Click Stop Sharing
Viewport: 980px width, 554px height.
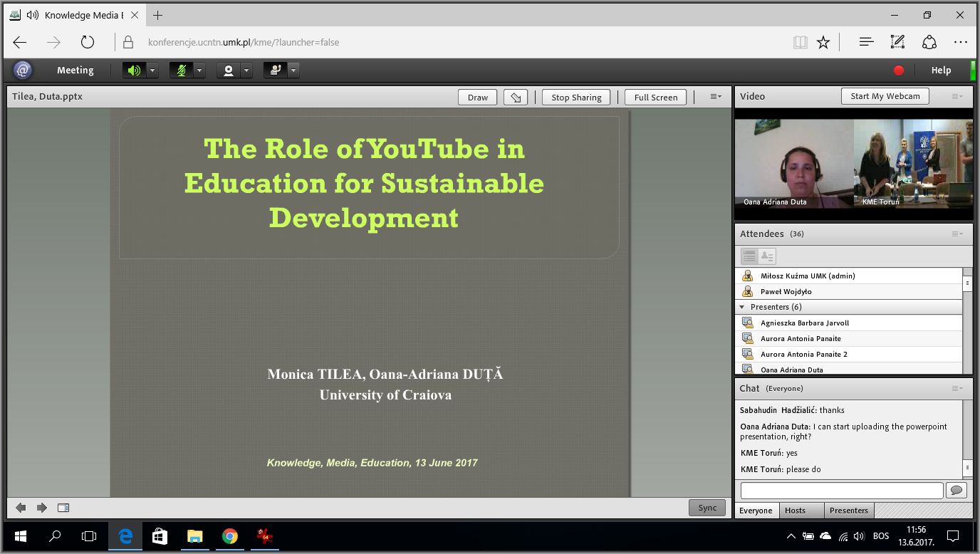coord(576,98)
